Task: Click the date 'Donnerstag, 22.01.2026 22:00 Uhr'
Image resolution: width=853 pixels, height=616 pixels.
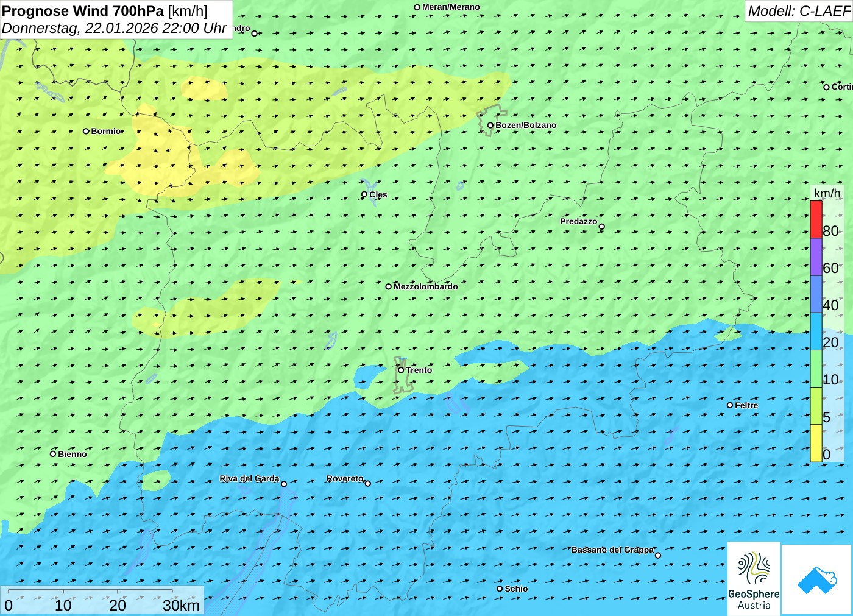Action: point(115,28)
